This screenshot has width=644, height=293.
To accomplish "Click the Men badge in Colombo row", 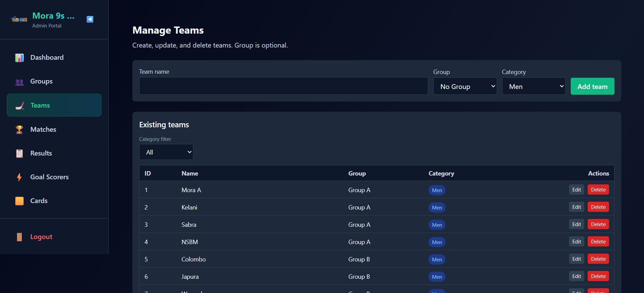I will coord(437,259).
